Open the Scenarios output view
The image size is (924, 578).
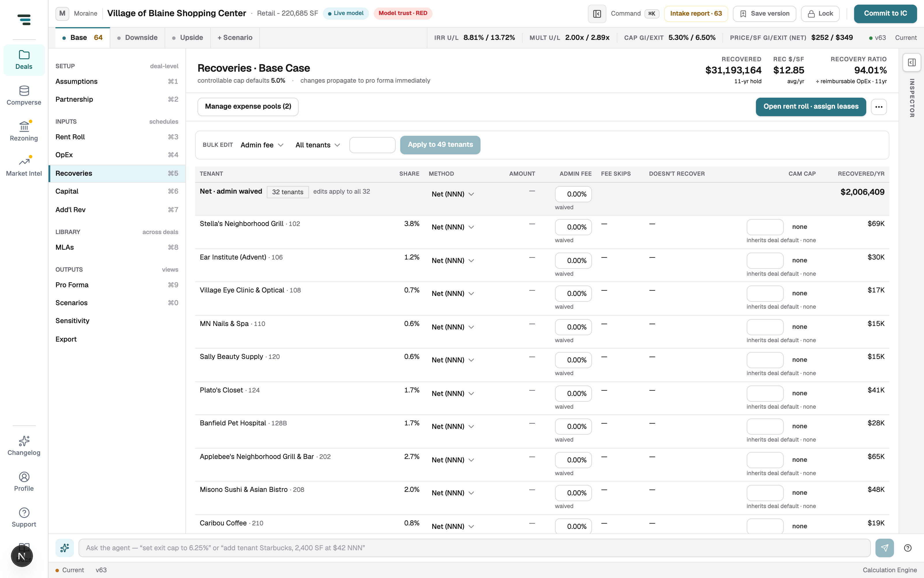pos(117,303)
